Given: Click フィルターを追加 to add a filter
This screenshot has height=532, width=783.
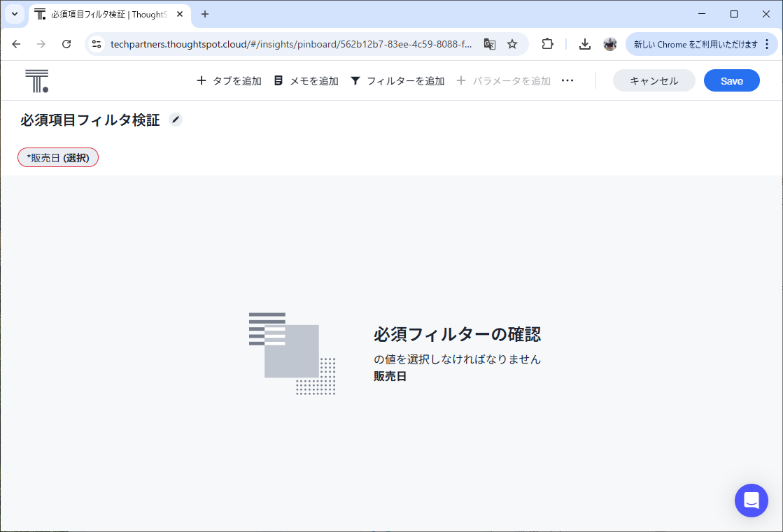Looking at the screenshot, I should pyautogui.click(x=397, y=81).
